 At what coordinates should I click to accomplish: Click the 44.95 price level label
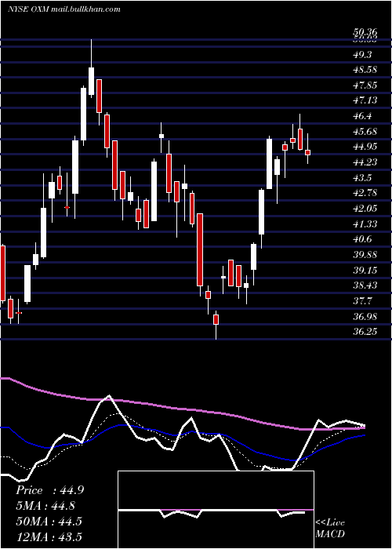[x=365, y=146]
